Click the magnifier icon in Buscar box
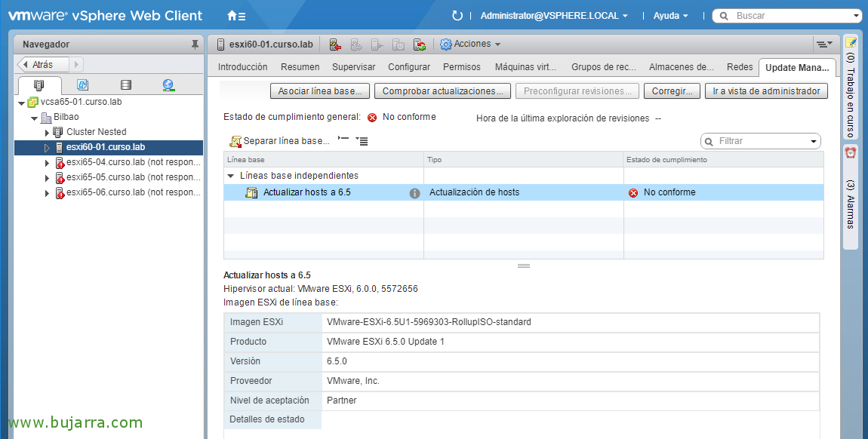 pos(724,16)
